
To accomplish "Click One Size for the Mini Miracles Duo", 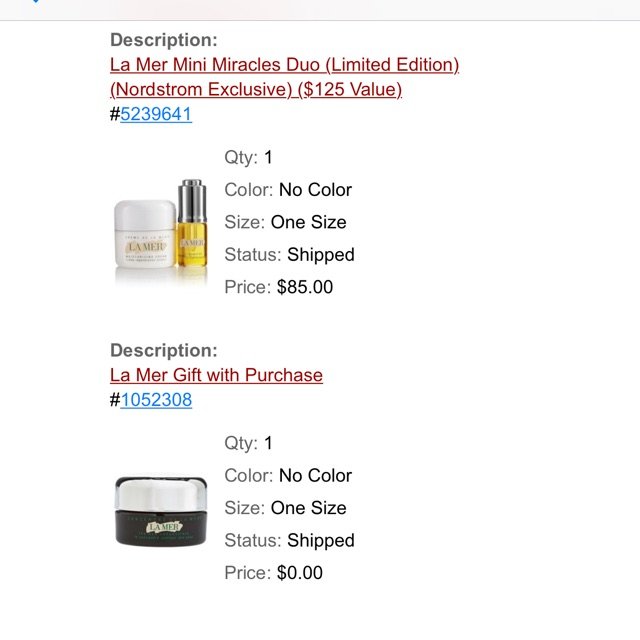I will (x=309, y=222).
